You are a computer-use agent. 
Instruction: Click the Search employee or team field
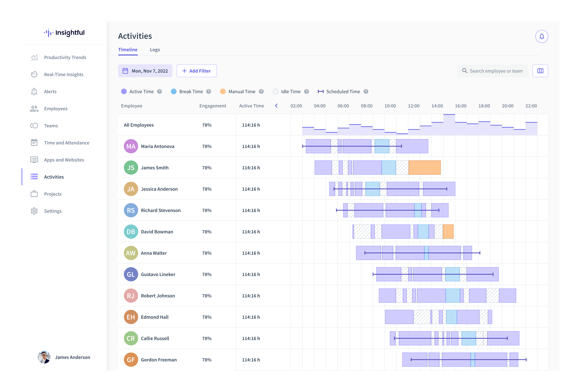[496, 71]
